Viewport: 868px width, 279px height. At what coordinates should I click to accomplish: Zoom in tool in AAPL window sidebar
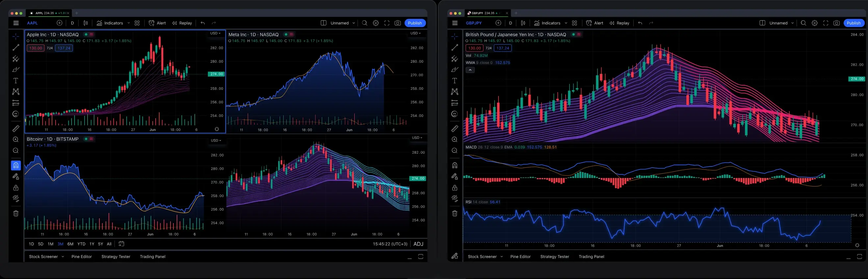[15, 139]
